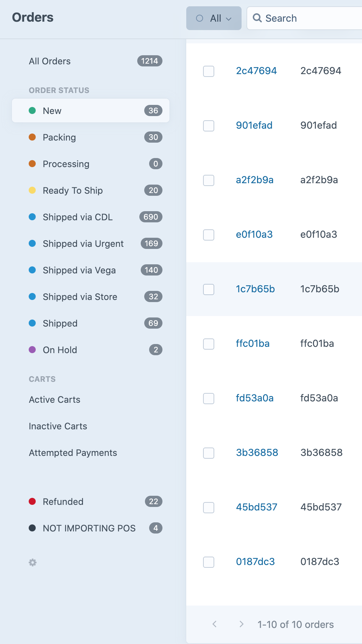Open the sidebar settings gear
Viewport: 362px width, 644px height.
tap(32, 562)
